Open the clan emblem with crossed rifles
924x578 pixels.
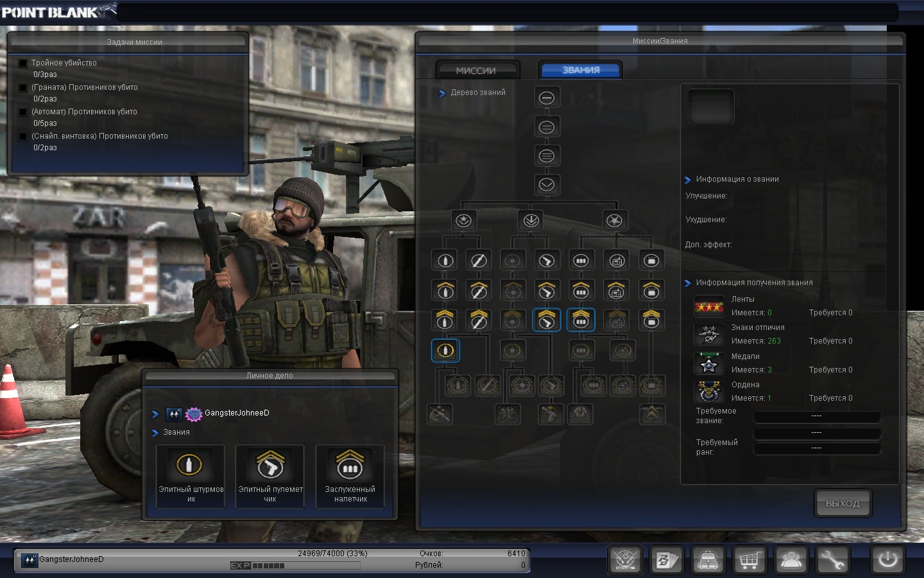(x=625, y=560)
